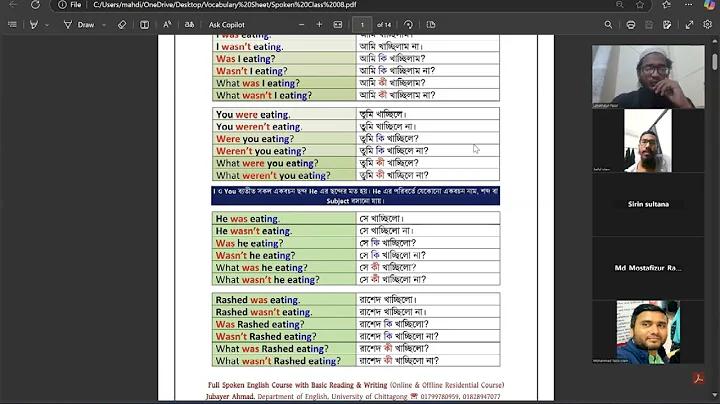Image resolution: width=720 pixels, height=404 pixels.
Task: Click scrollbar up arrow
Action: point(715,42)
